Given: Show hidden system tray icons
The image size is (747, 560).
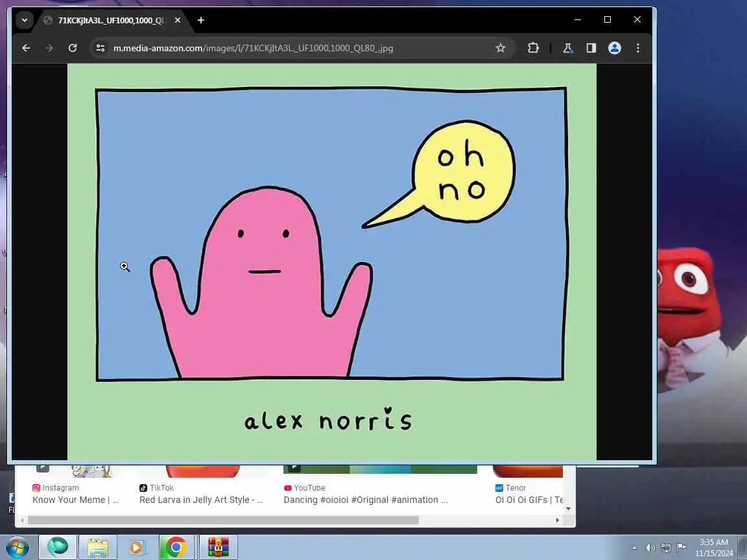Looking at the screenshot, I should click(x=635, y=548).
